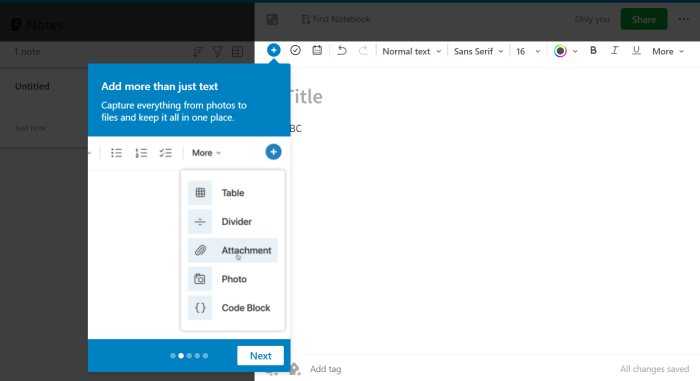Click the bulleted list icon in tutorial popup
This screenshot has height=381, width=700.
tap(117, 153)
